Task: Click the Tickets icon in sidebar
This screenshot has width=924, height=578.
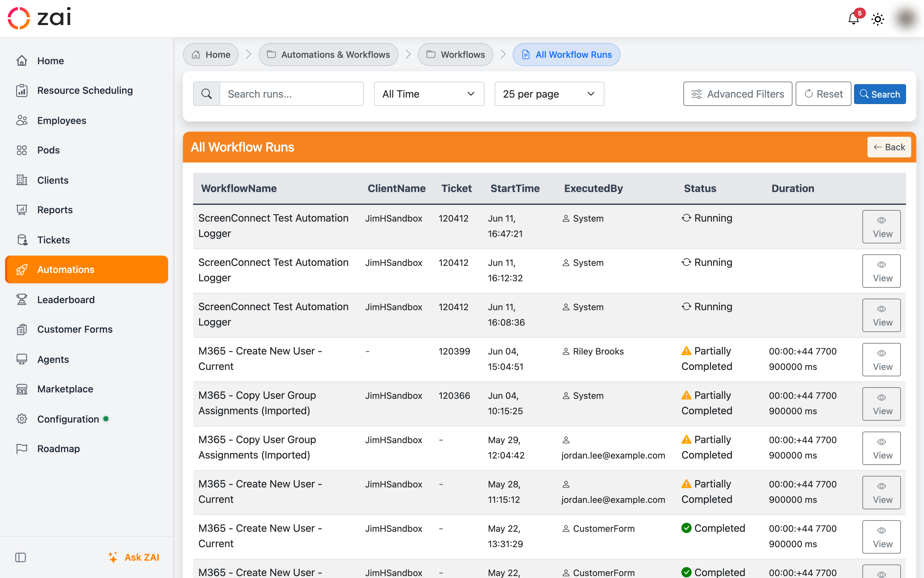Action: [22, 240]
